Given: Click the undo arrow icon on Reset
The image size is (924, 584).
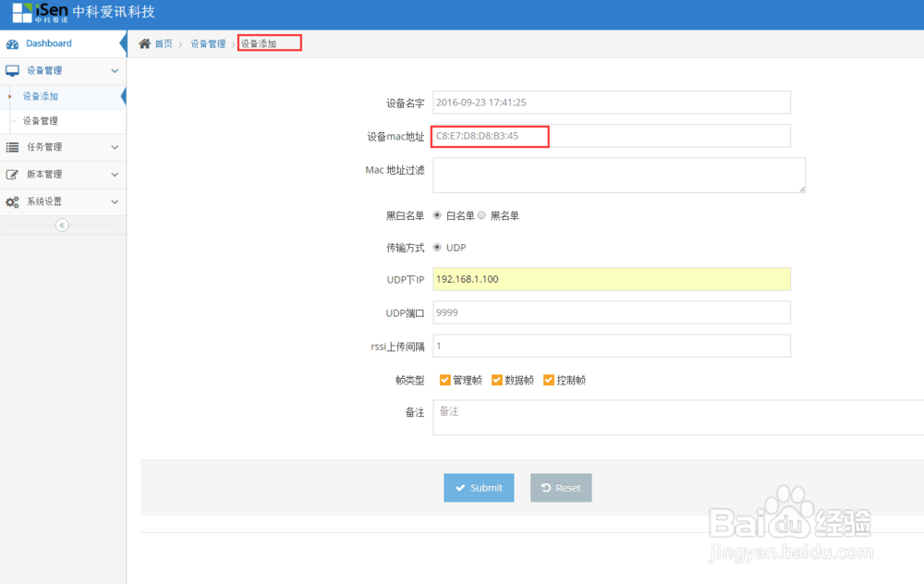Looking at the screenshot, I should pos(546,488).
